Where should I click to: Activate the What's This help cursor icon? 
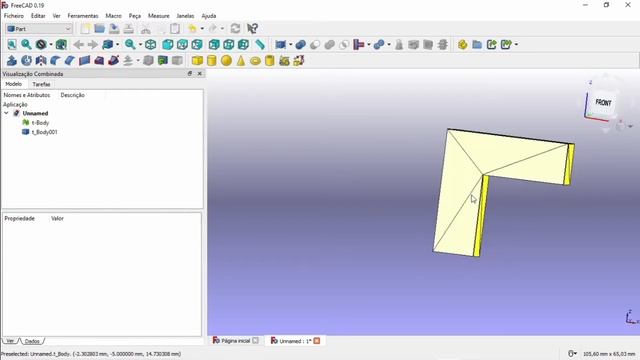click(x=252, y=29)
